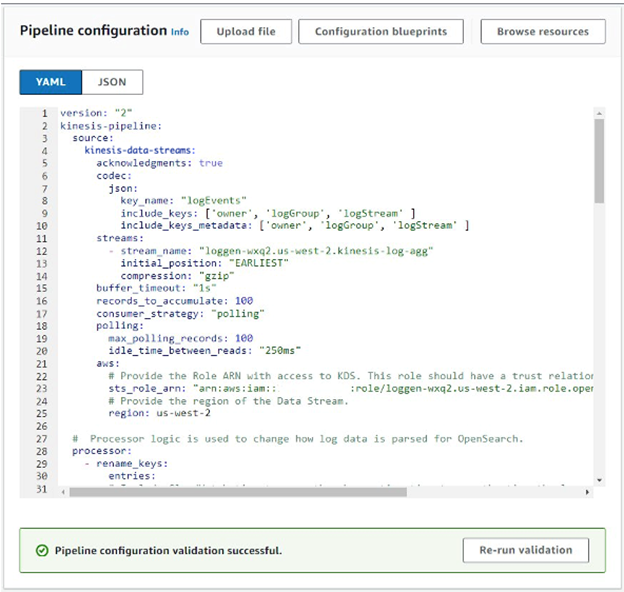
Task: Click the 'include_keys:' line
Action: (268, 213)
